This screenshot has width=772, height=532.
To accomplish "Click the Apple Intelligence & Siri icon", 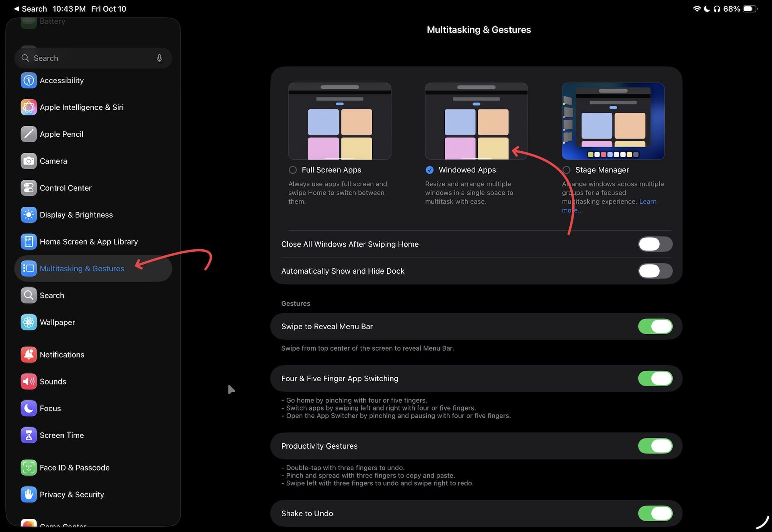I will [29, 107].
